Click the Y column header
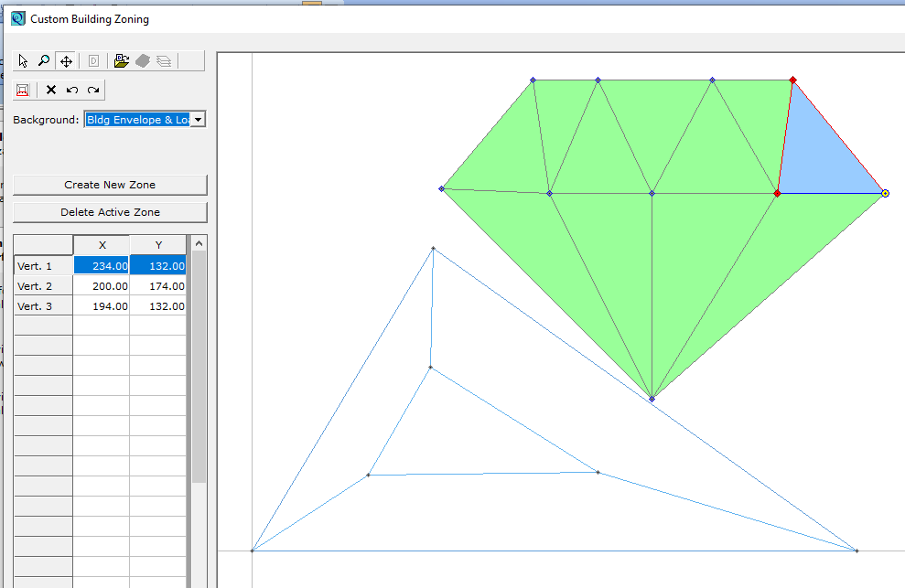The width and height of the screenshot is (905, 588). click(158, 245)
